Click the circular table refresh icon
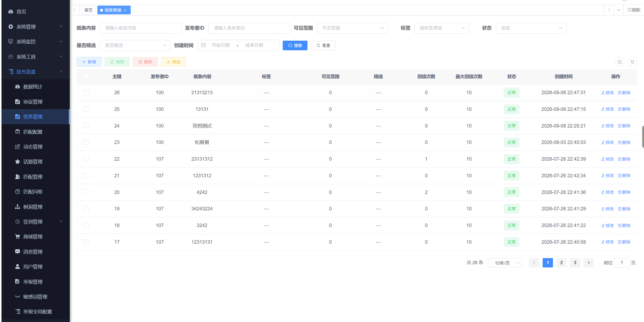 (x=633, y=62)
